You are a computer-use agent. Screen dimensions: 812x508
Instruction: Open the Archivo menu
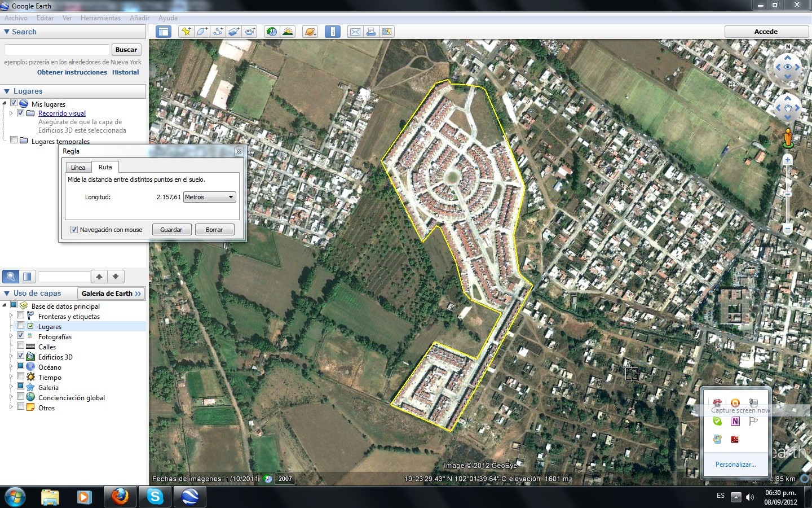point(16,18)
